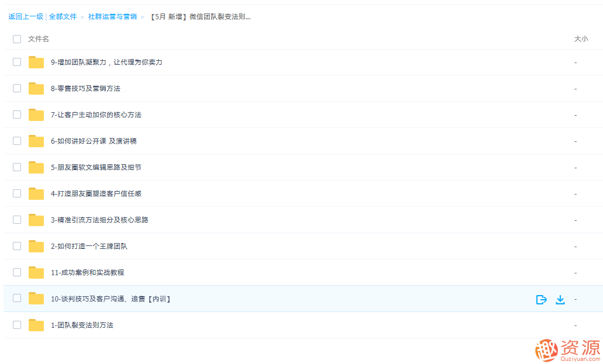Check the box for 8-零售技巧及营销方法

click(17, 88)
